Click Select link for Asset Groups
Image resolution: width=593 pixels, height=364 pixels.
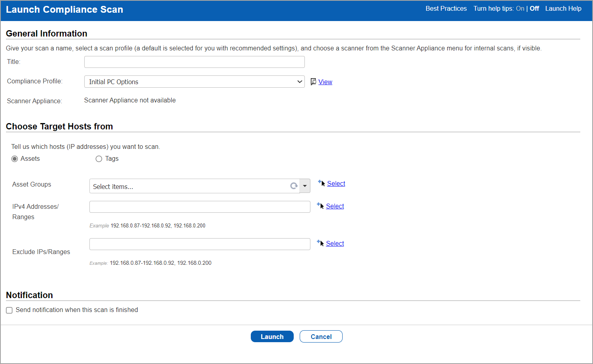(x=336, y=183)
